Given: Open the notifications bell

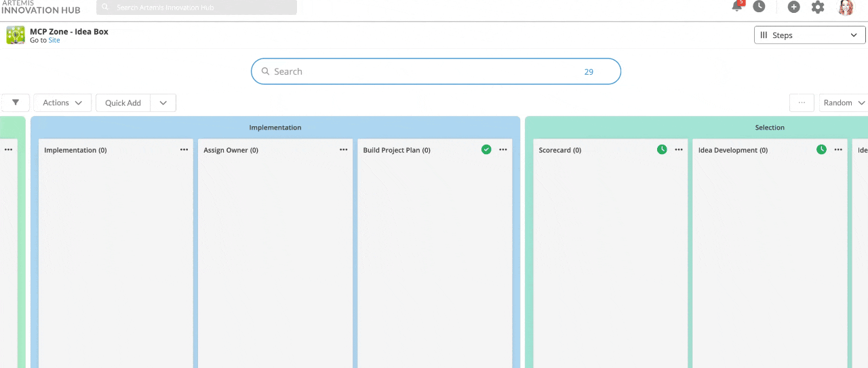Looking at the screenshot, I should [x=737, y=7].
